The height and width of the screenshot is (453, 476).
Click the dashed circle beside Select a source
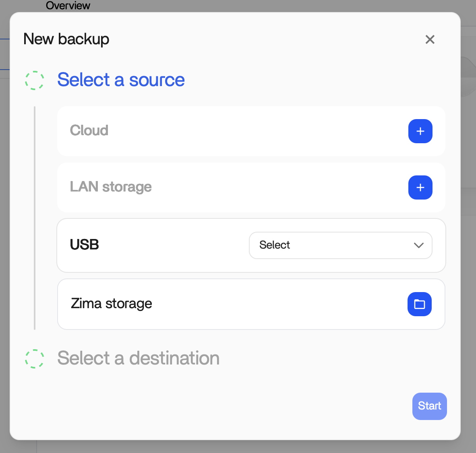35,80
